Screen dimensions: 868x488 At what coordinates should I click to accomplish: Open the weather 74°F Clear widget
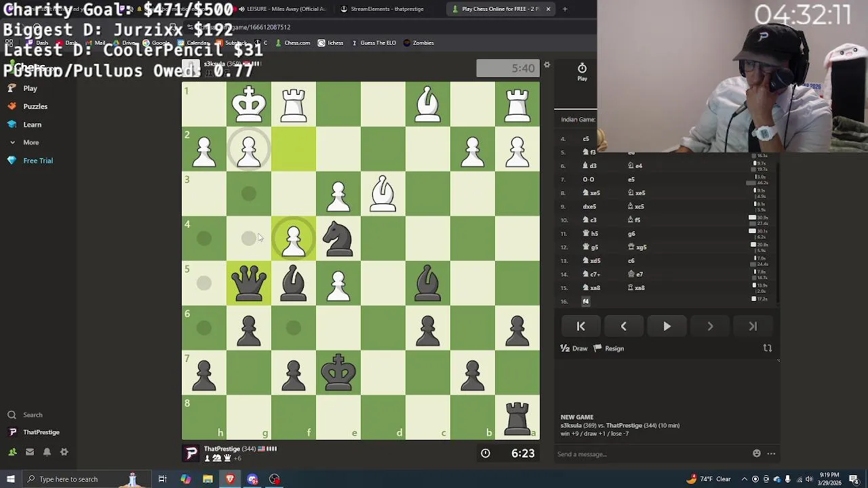(709, 479)
